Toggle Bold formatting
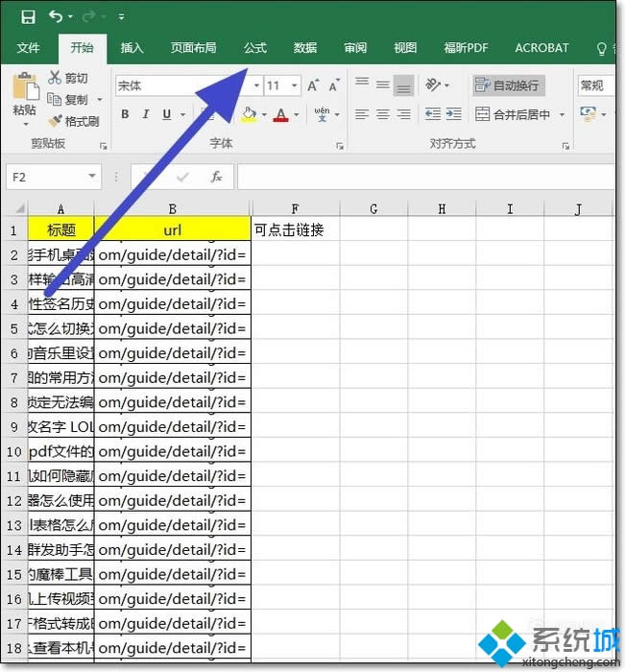The width and height of the screenshot is (625, 672). coord(125,114)
